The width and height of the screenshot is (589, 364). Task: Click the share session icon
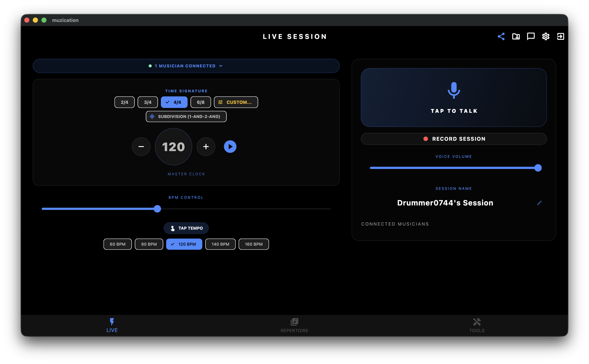pyautogui.click(x=501, y=36)
